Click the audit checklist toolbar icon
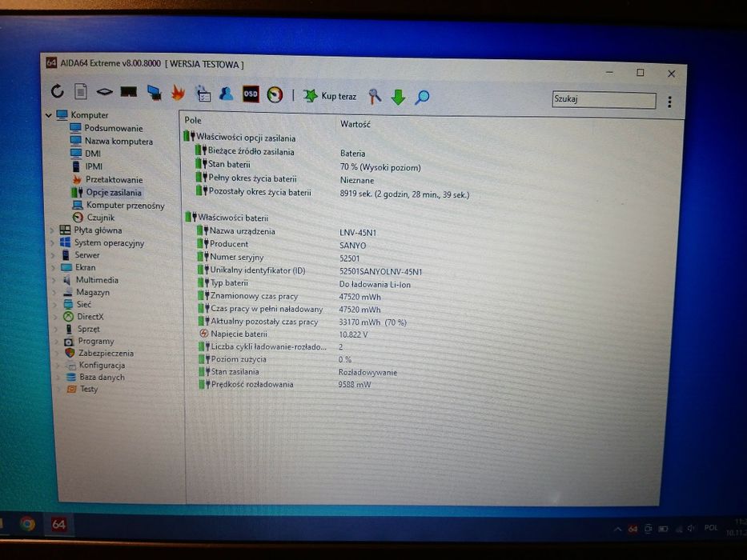Image resolution: width=747 pixels, height=560 pixels. [x=203, y=94]
